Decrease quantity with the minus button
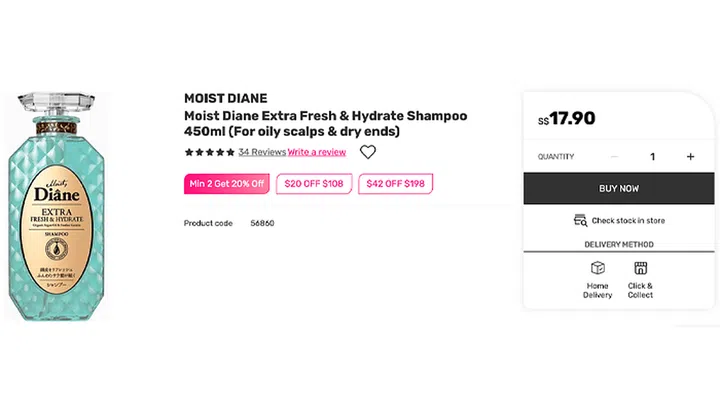 [614, 157]
